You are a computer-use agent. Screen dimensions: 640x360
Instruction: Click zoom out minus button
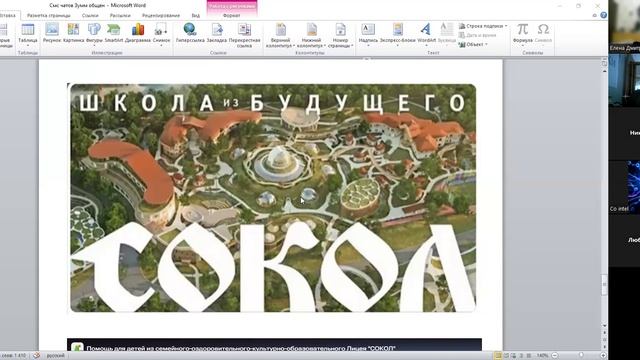pos(554,356)
